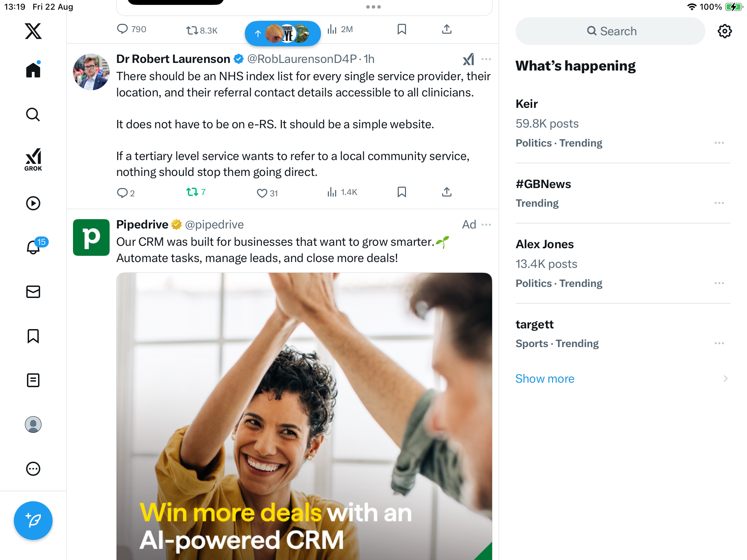Open the Lists sidebar icon

coord(33,380)
